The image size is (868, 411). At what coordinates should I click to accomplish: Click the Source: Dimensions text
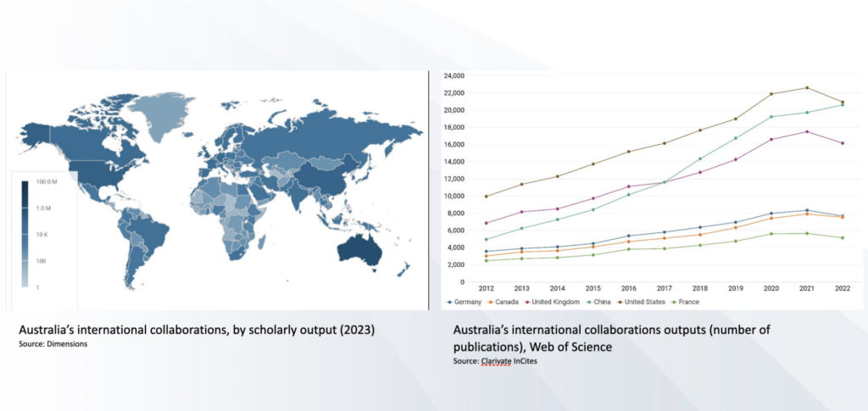[x=47, y=346]
